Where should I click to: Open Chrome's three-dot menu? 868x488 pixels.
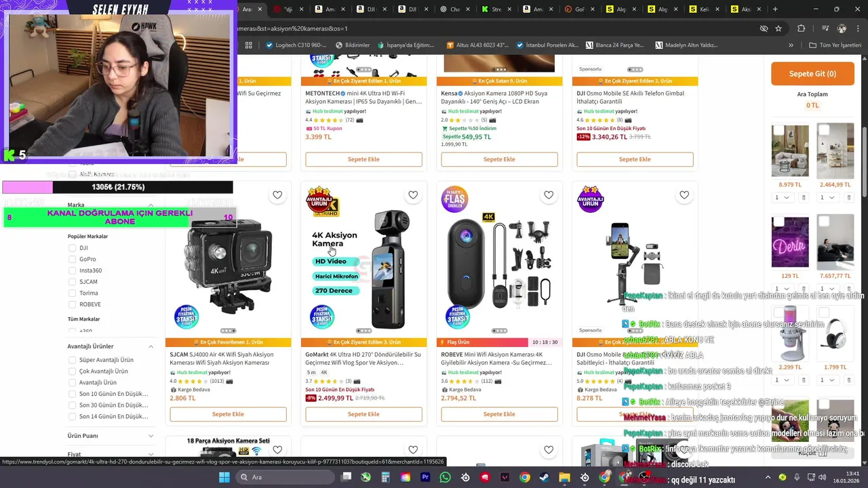[x=858, y=28]
